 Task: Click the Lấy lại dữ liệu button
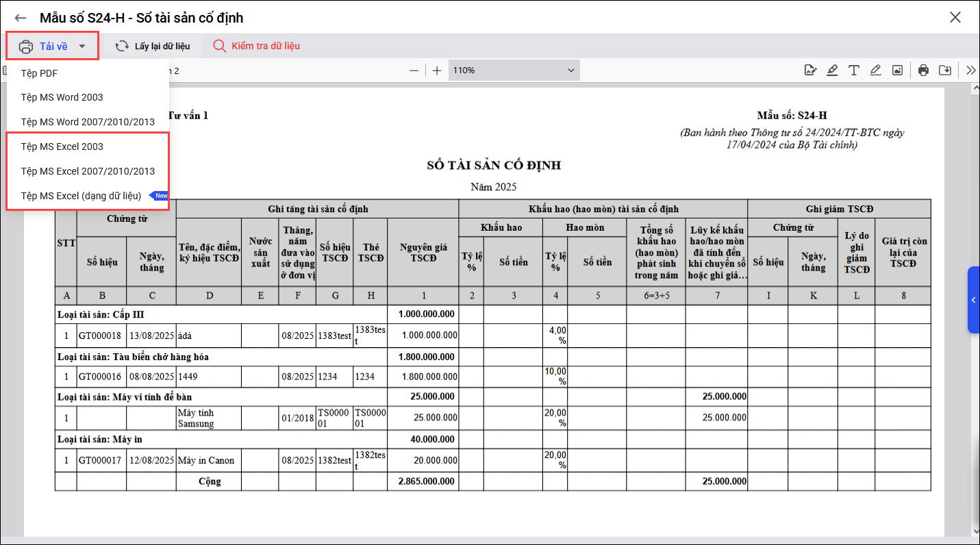pos(153,47)
